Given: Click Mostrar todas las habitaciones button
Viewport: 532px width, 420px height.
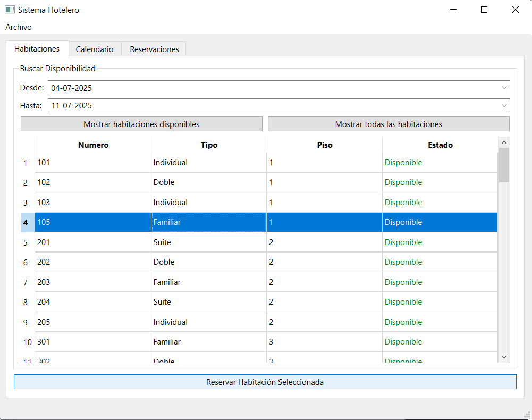Looking at the screenshot, I should tap(389, 124).
